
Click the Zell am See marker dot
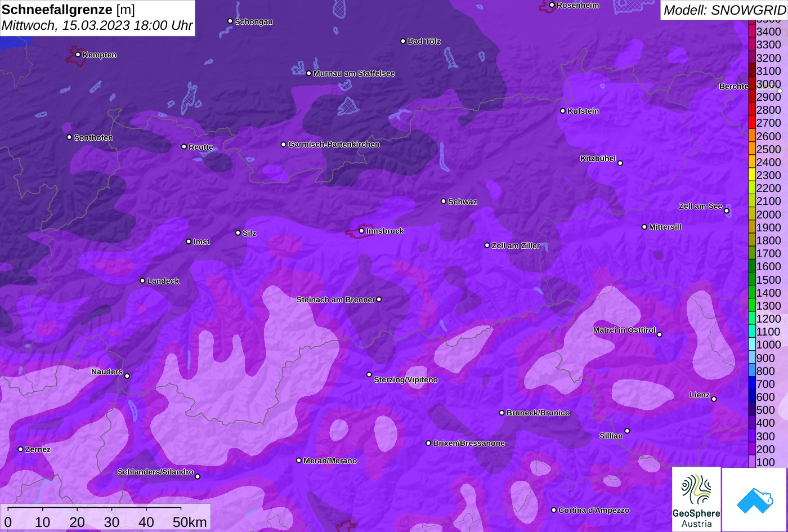pos(727,211)
